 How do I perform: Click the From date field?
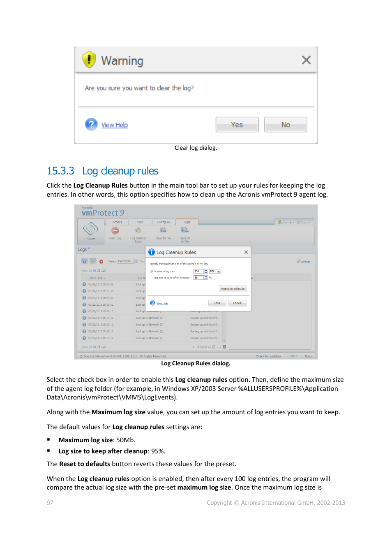[x=125, y=261]
